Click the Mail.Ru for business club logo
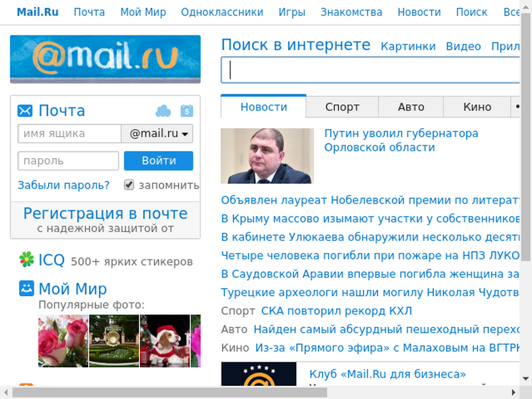This screenshot has height=399, width=532. click(x=259, y=374)
